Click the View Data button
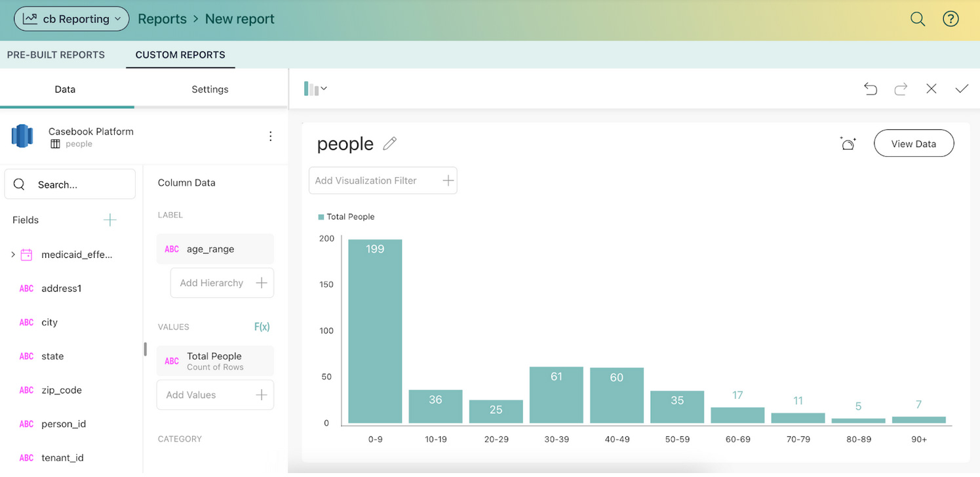This screenshot has height=477, width=980. click(x=914, y=143)
